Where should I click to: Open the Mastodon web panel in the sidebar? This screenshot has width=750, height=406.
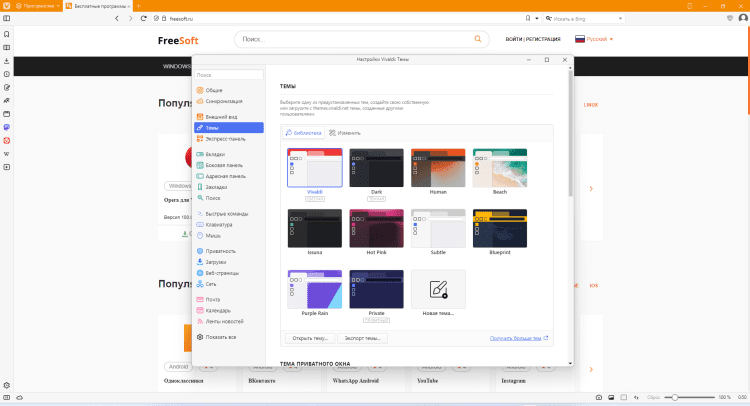point(7,127)
